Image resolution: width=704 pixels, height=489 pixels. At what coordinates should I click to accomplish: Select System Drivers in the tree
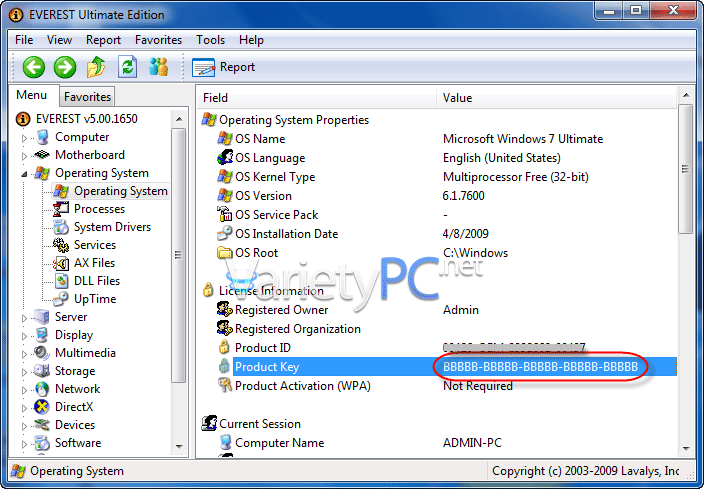click(112, 227)
